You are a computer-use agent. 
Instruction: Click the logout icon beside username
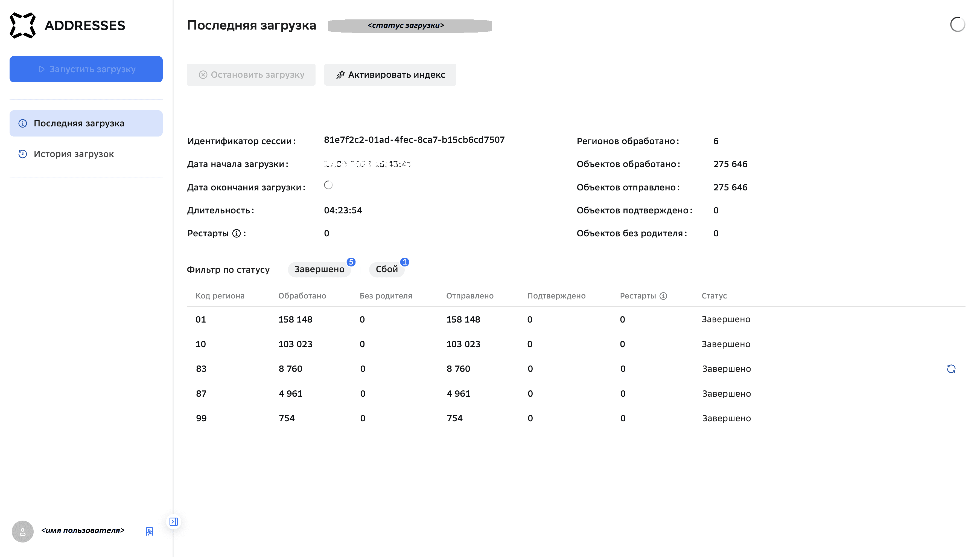[150, 531]
